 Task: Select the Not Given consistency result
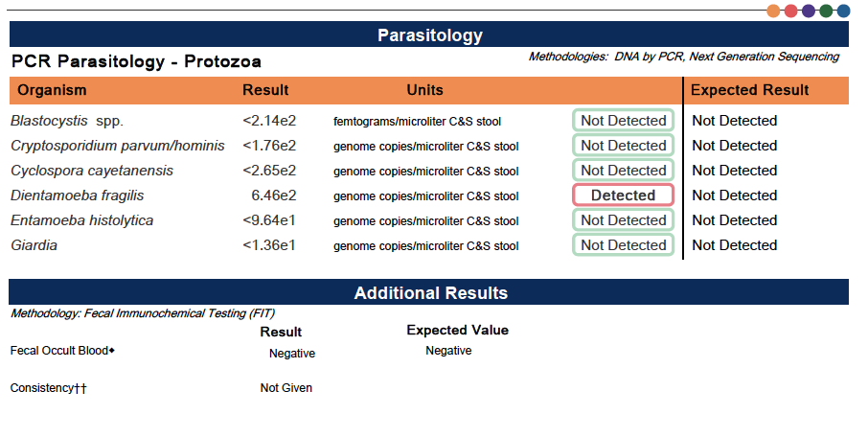[x=286, y=388]
